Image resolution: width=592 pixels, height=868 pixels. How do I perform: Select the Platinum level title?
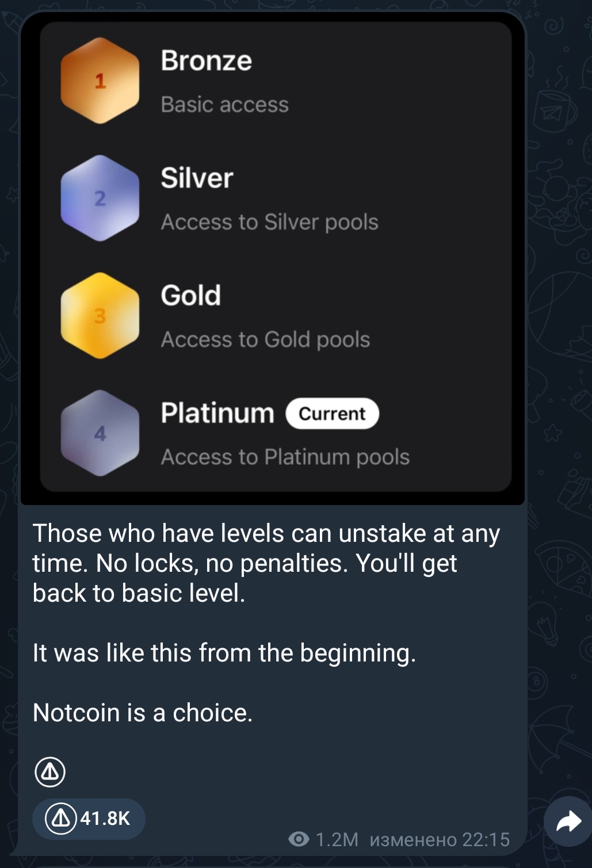click(x=217, y=413)
